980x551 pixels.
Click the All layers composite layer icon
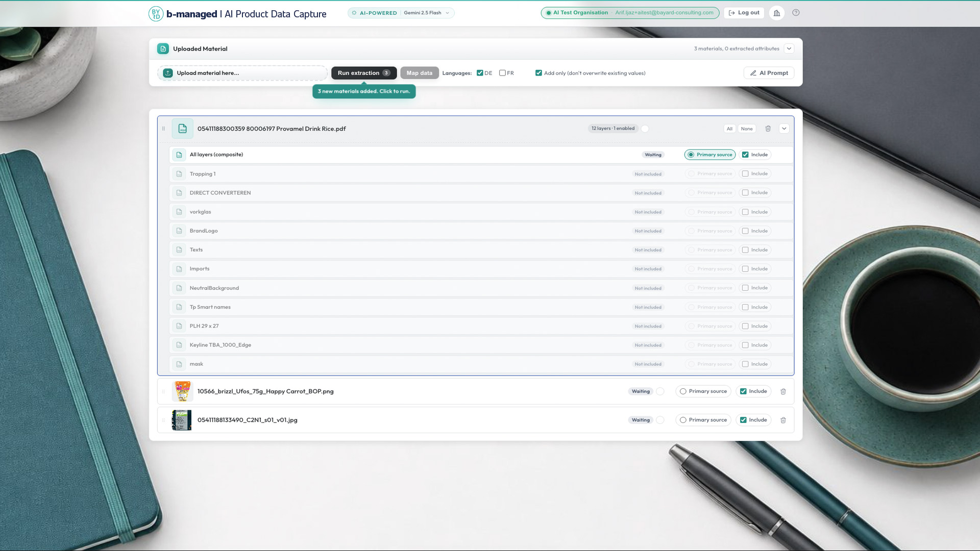click(179, 155)
